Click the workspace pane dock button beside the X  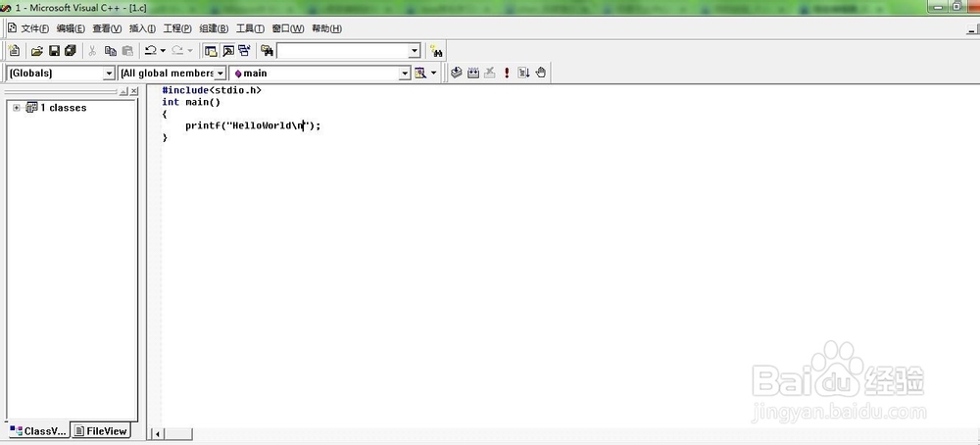click(x=123, y=91)
